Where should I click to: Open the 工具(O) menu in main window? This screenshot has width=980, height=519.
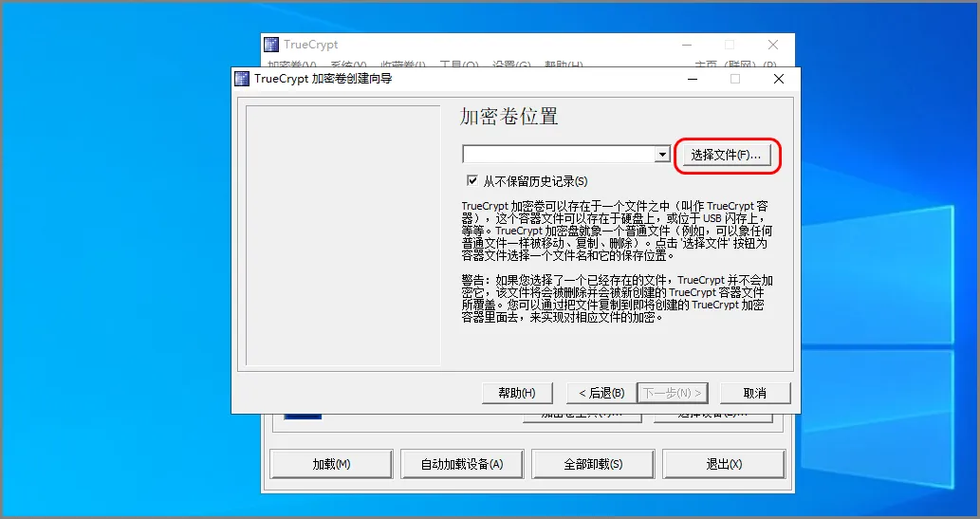tap(459, 64)
